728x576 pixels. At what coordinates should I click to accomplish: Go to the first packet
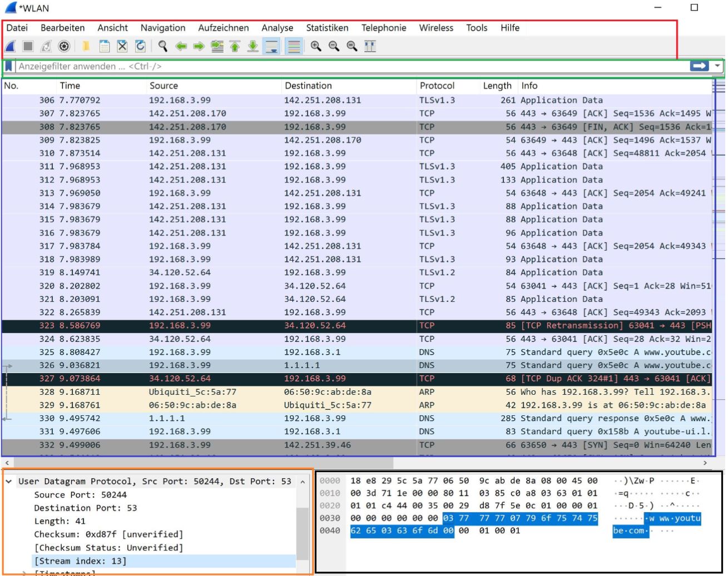[235, 46]
